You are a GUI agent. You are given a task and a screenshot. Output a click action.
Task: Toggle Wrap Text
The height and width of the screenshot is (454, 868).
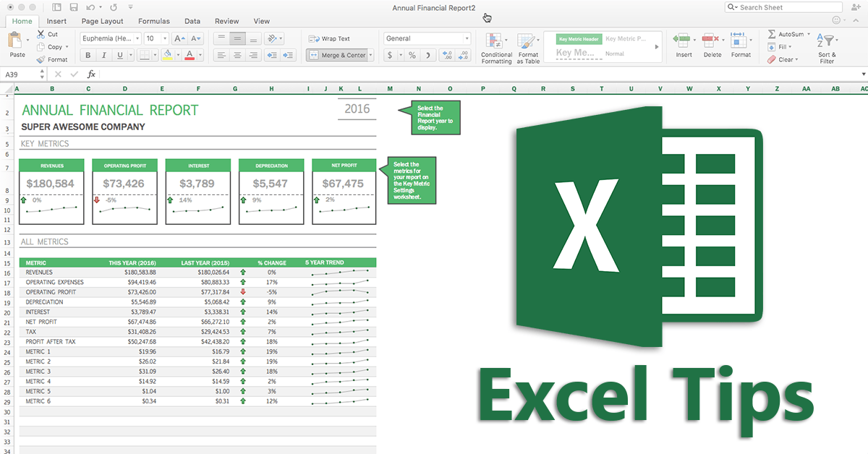[330, 38]
